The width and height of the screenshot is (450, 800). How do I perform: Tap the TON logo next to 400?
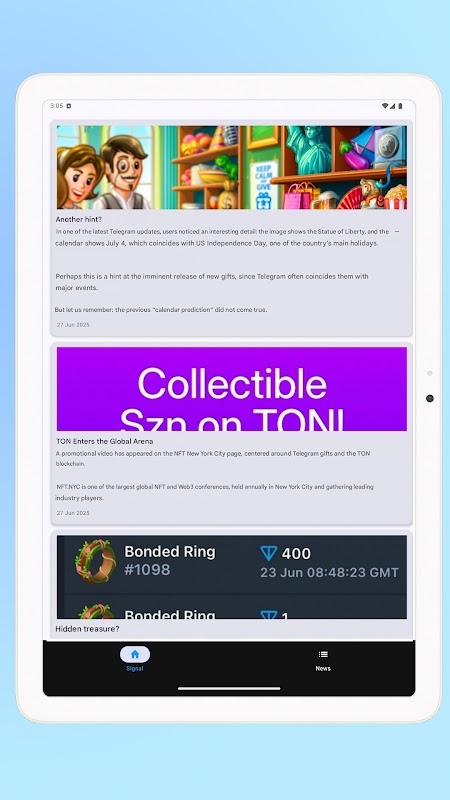coord(268,553)
